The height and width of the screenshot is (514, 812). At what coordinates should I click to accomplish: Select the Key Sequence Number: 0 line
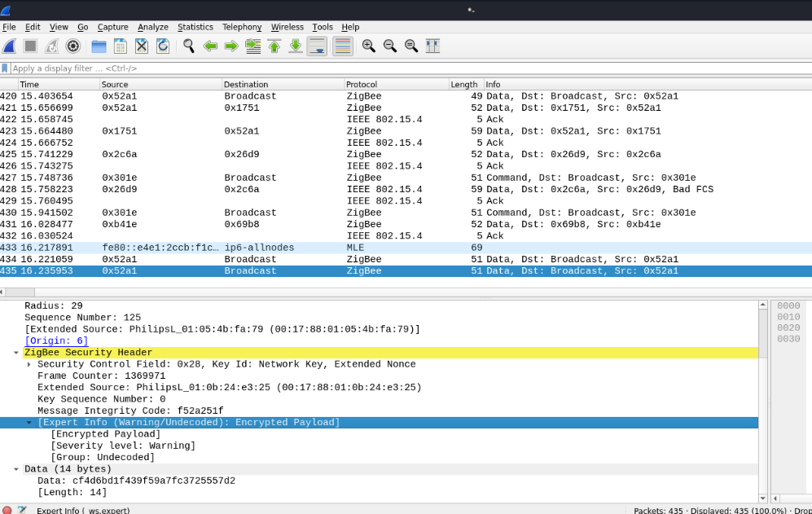102,399
